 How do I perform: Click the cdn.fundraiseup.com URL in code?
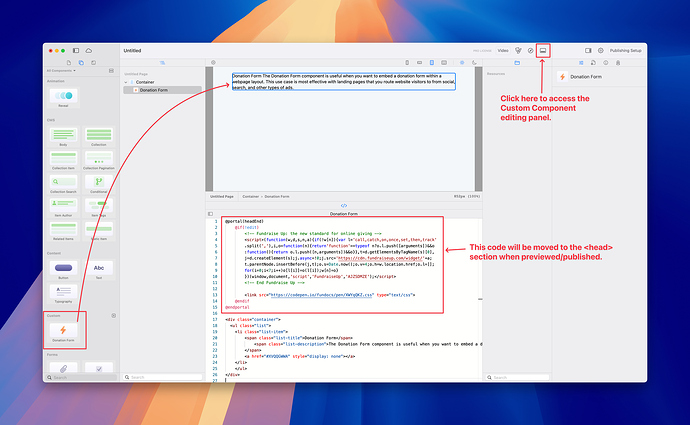[380, 258]
